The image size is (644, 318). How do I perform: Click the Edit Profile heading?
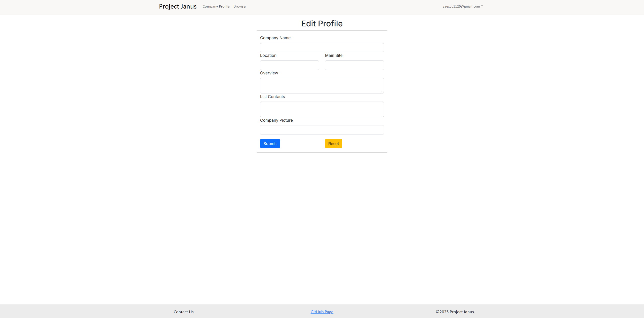[322, 23]
